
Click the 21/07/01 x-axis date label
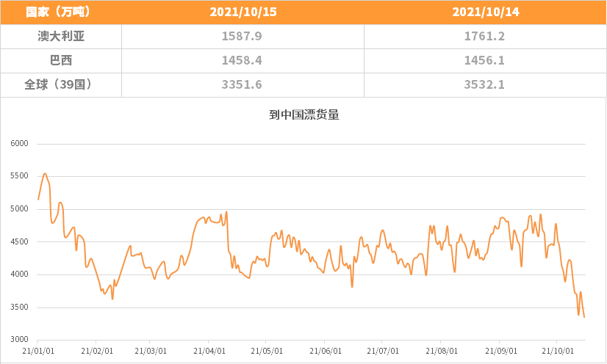point(383,352)
